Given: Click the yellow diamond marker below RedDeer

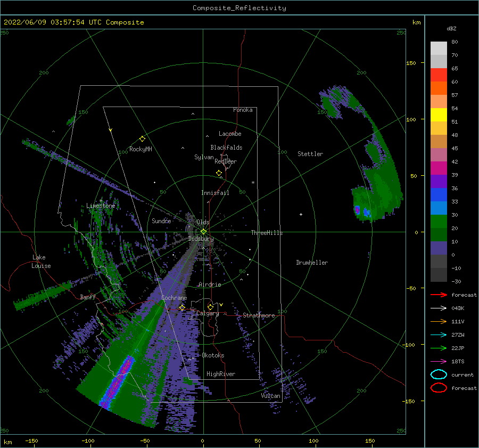Looking at the screenshot, I should pyautogui.click(x=219, y=173).
